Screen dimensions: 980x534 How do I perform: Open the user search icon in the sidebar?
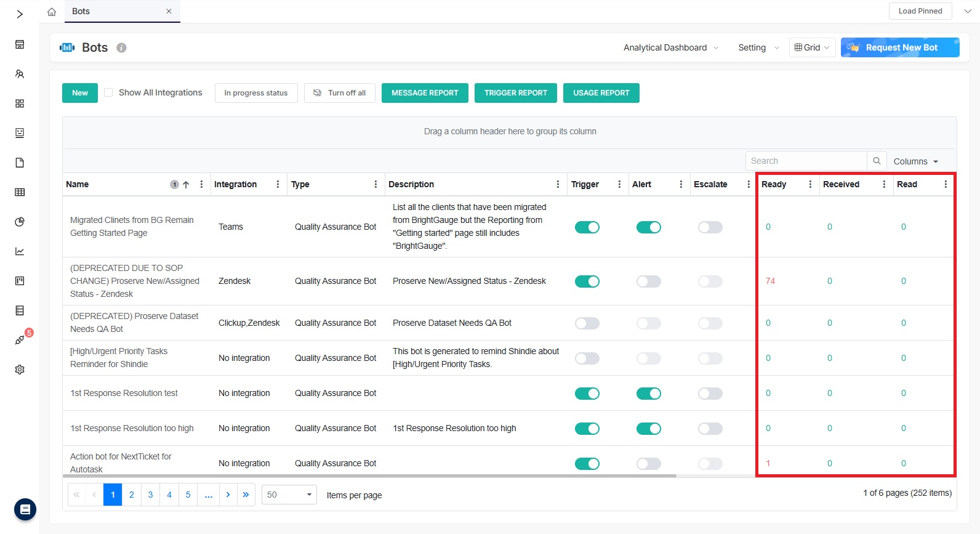tap(20, 74)
